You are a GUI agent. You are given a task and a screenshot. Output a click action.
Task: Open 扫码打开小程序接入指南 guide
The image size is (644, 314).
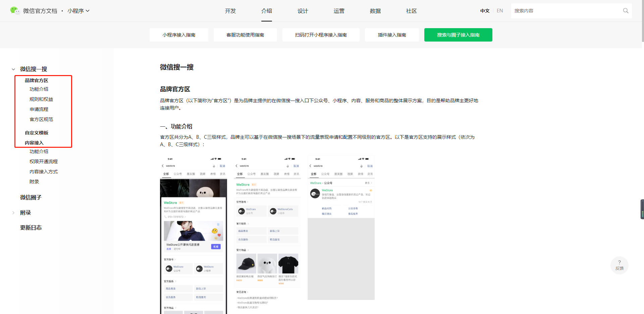321,35
